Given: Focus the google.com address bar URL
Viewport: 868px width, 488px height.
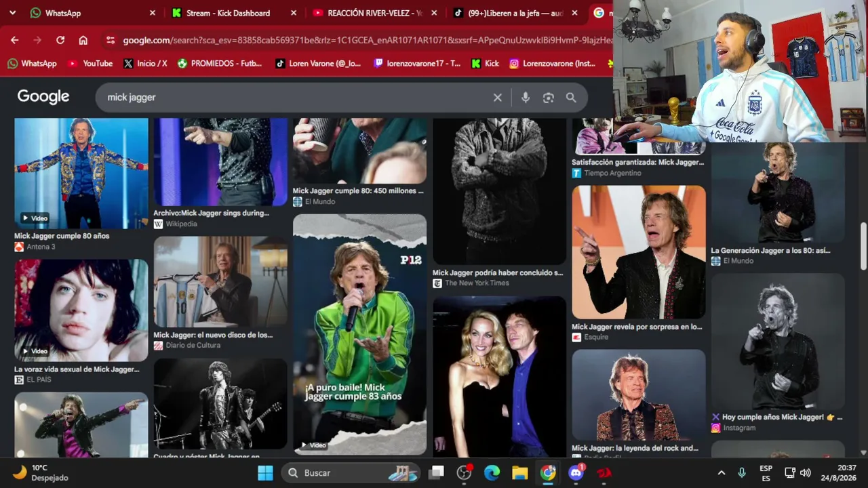Looking at the screenshot, I should tap(367, 40).
